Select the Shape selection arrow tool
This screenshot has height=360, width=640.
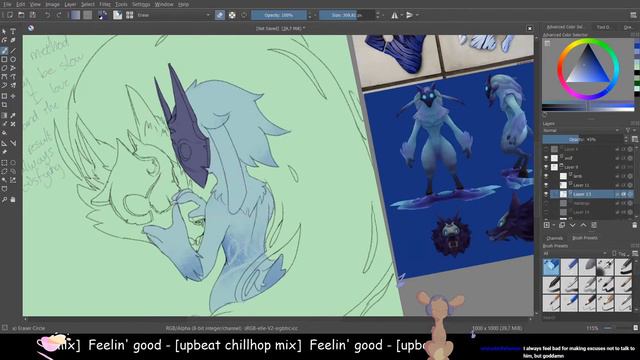click(4, 31)
